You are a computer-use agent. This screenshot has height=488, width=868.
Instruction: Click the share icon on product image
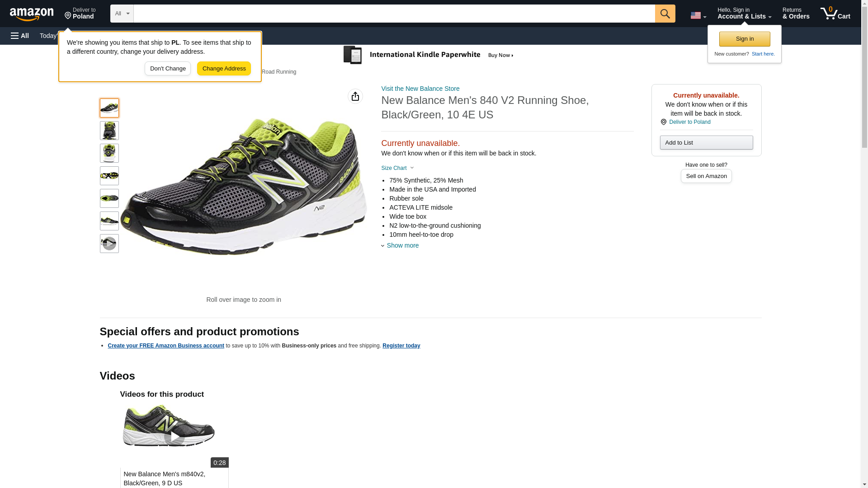(355, 96)
